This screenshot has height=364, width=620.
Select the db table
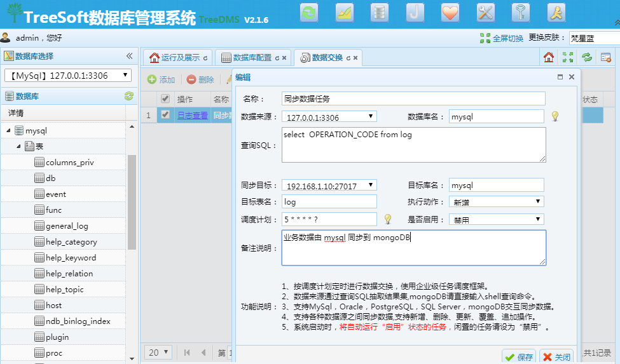pos(51,178)
